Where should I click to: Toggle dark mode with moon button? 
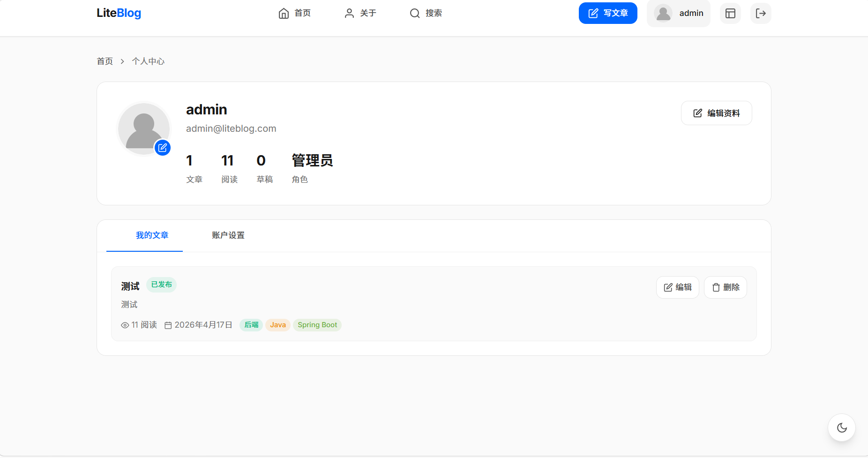pyautogui.click(x=842, y=428)
